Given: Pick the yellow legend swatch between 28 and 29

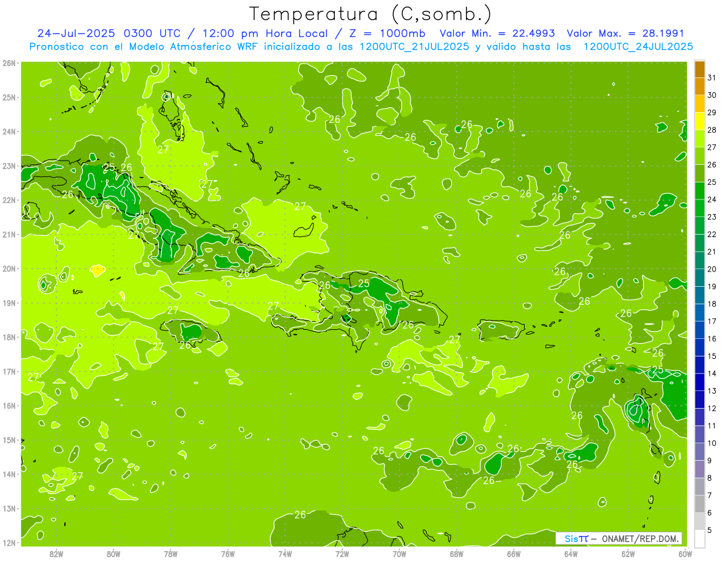Looking at the screenshot, I should pos(699,122).
